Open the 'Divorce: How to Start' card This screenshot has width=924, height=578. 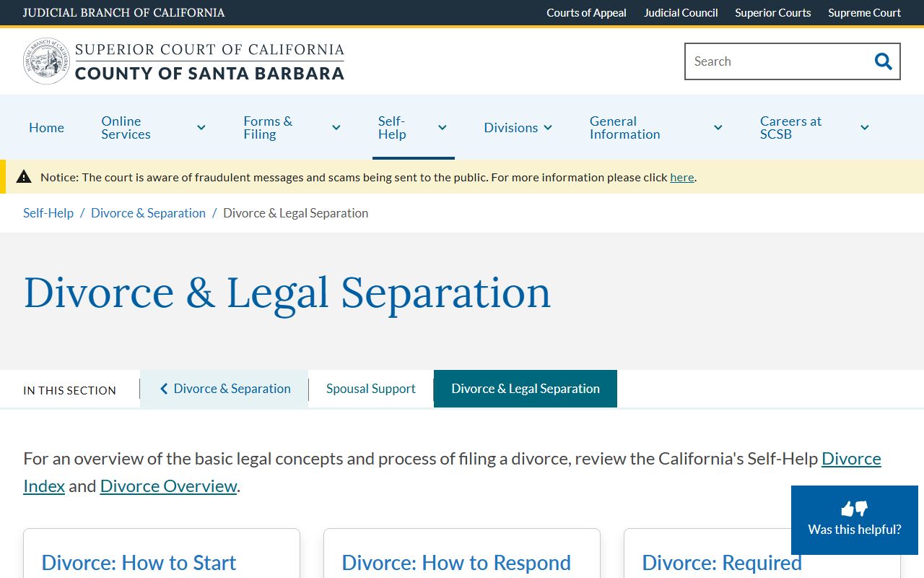tap(139, 563)
